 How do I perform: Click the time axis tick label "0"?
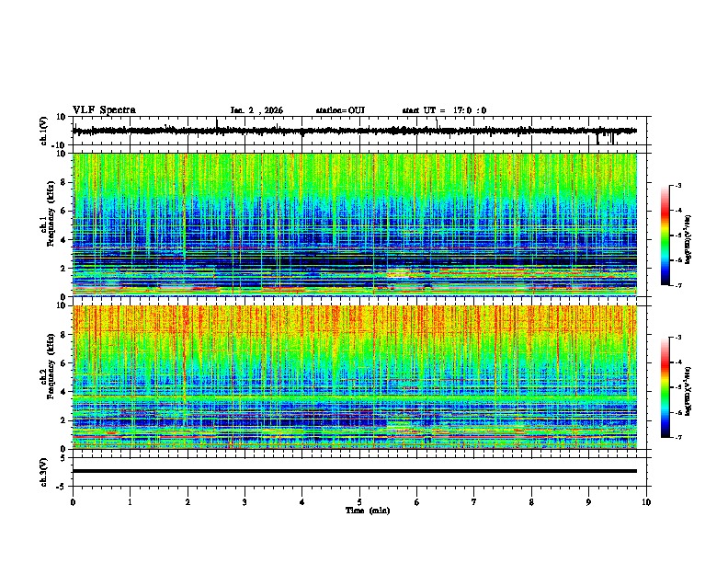(73, 502)
